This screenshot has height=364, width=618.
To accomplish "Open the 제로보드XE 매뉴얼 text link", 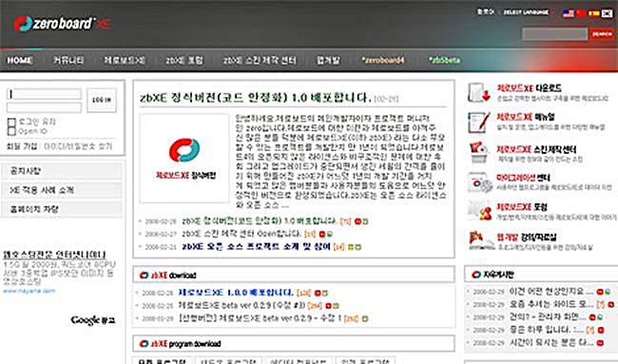I will 526,117.
